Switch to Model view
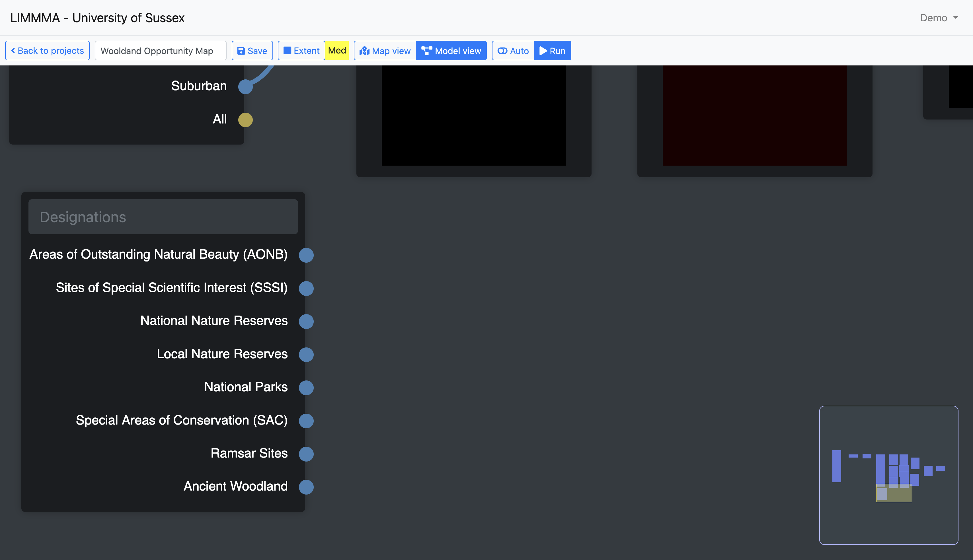Viewport: 973px width, 560px height. coord(451,51)
